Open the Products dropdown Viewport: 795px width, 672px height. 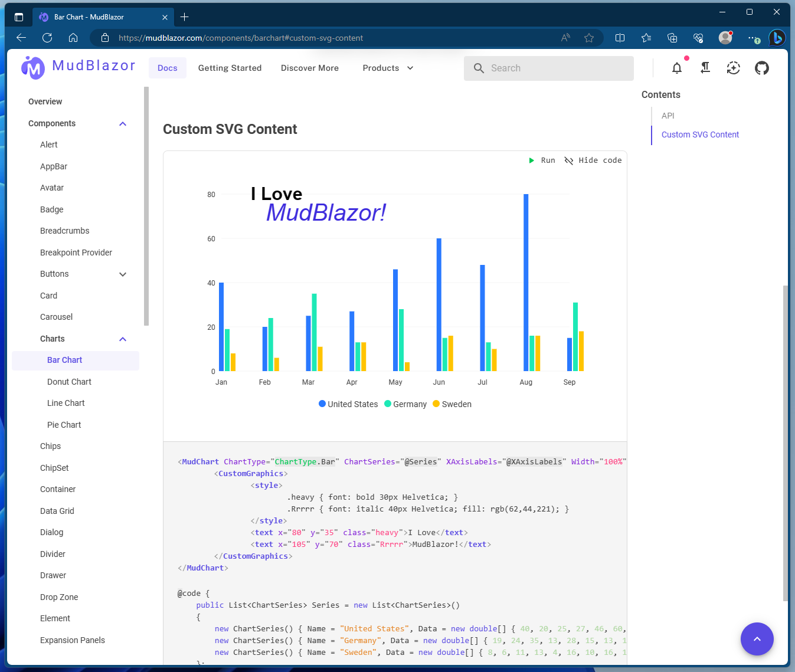pyautogui.click(x=387, y=68)
